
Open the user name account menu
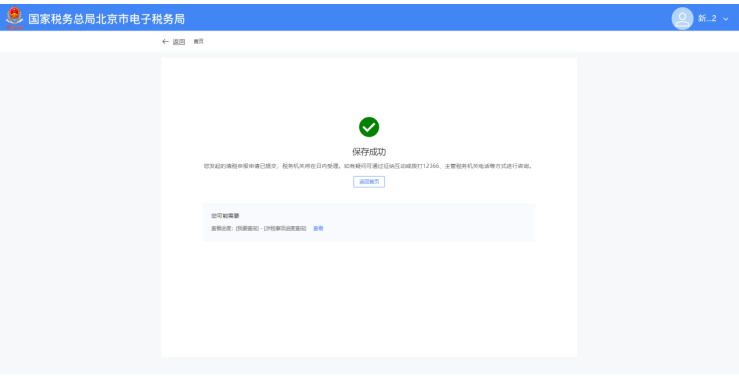pos(707,18)
